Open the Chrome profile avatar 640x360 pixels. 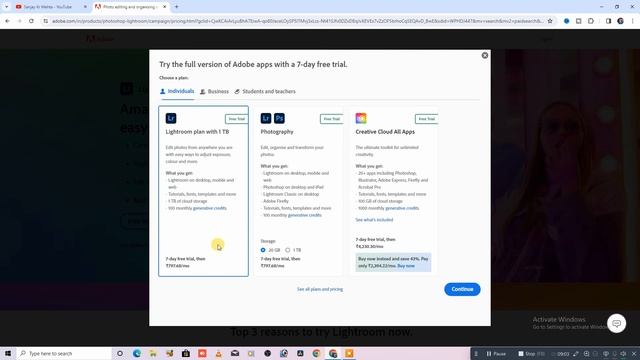coord(620,21)
